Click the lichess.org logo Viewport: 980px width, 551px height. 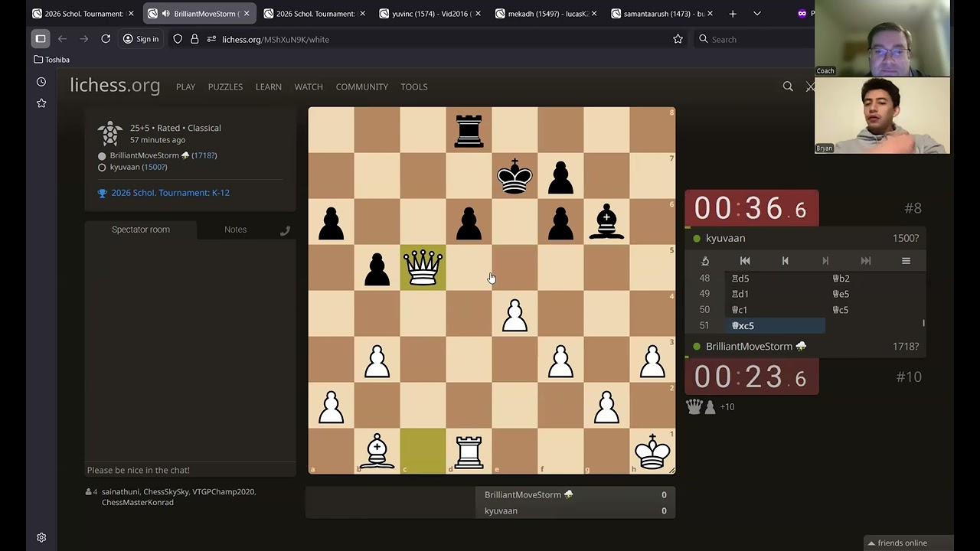pos(115,86)
